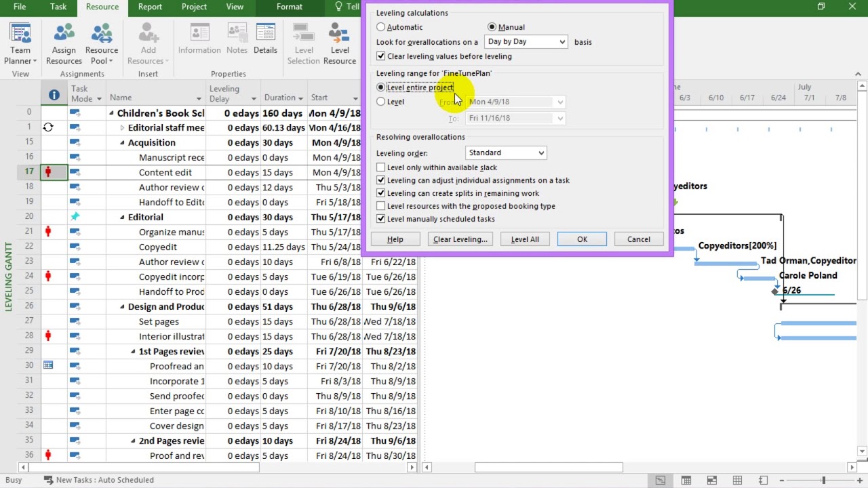The height and width of the screenshot is (488, 868).
Task: Select Manual leveling calculations
Action: (x=492, y=27)
